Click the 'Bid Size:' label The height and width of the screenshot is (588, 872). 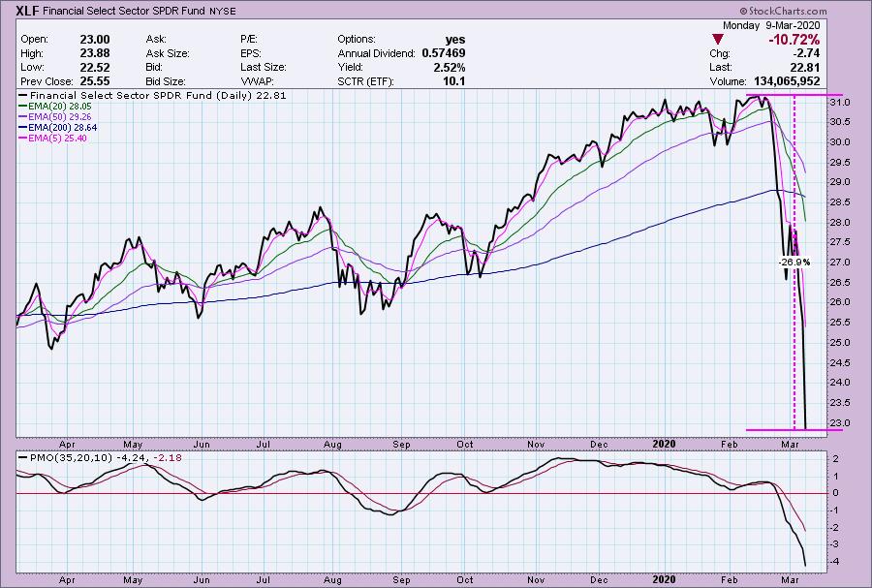(166, 81)
